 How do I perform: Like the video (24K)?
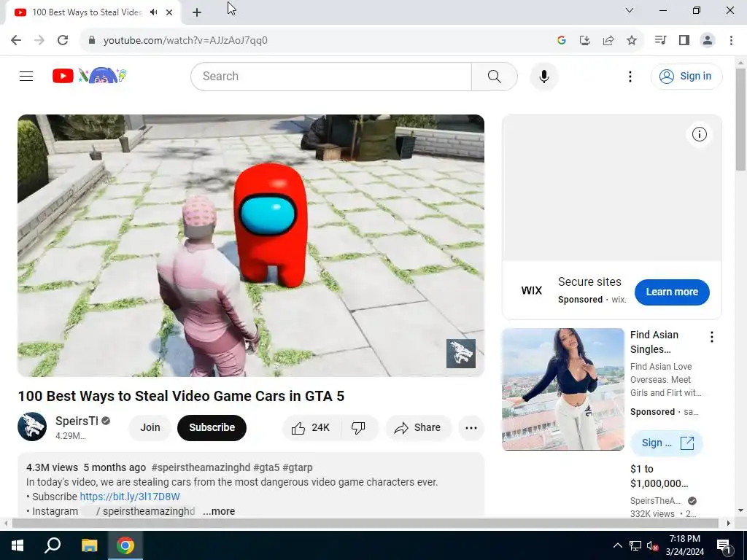click(311, 427)
